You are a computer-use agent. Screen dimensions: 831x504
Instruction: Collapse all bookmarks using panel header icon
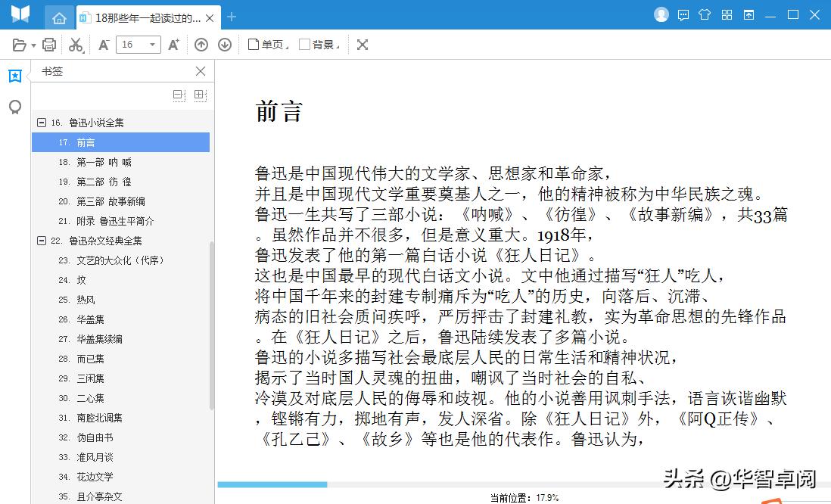tap(176, 95)
